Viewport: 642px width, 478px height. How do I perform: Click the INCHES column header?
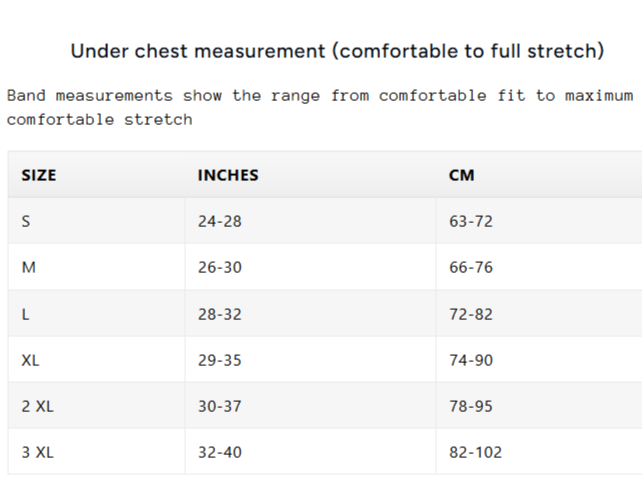point(228,175)
